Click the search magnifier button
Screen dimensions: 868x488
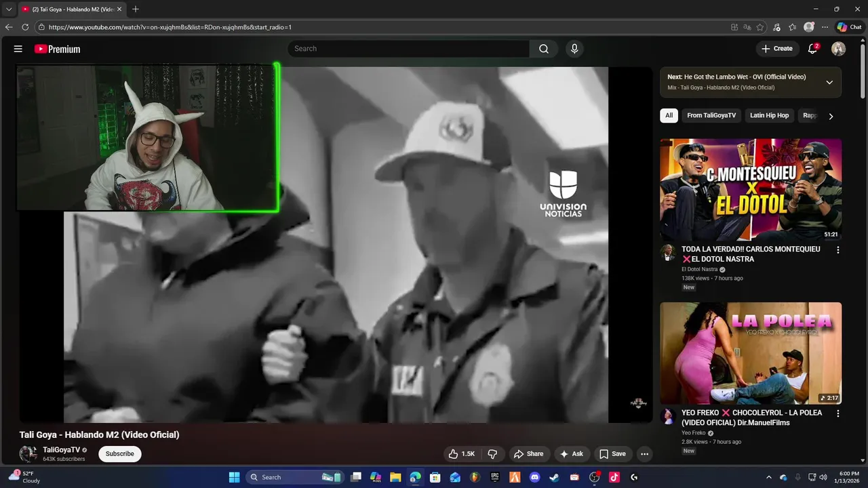[x=544, y=49]
